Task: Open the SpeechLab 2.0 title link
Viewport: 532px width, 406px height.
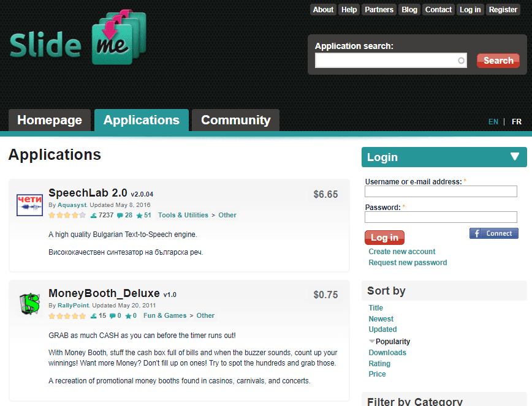Action: pyautogui.click(x=88, y=193)
